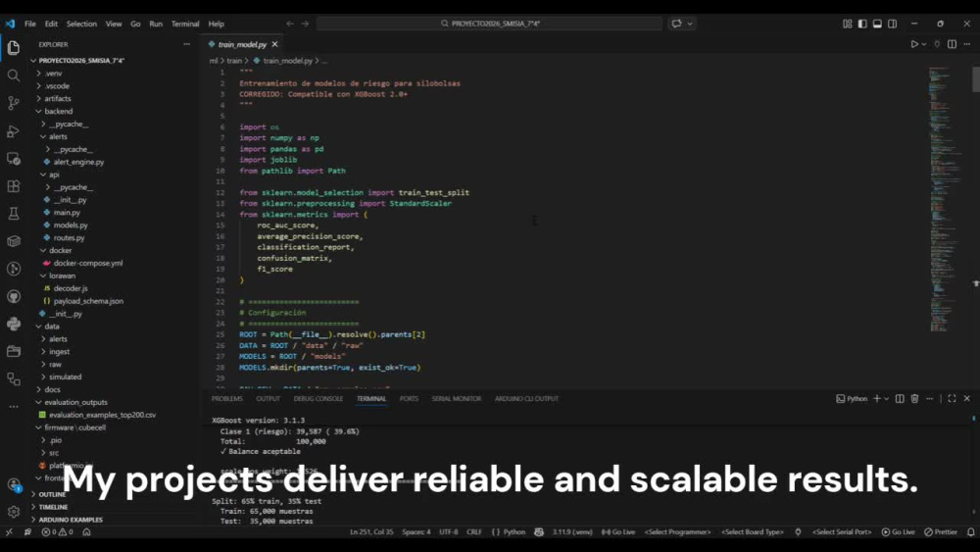Open the Testing flask icon

tap(13, 214)
